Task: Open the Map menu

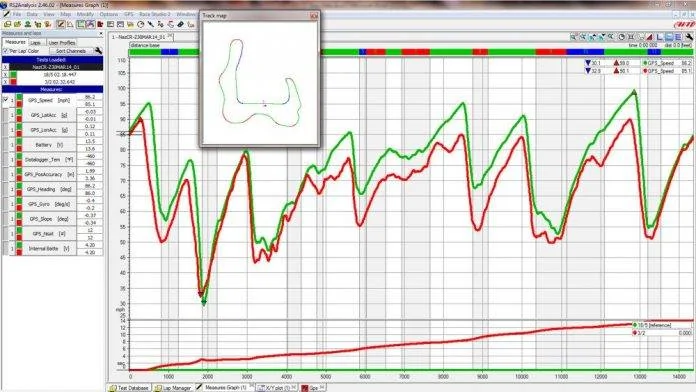Action: tap(65, 14)
